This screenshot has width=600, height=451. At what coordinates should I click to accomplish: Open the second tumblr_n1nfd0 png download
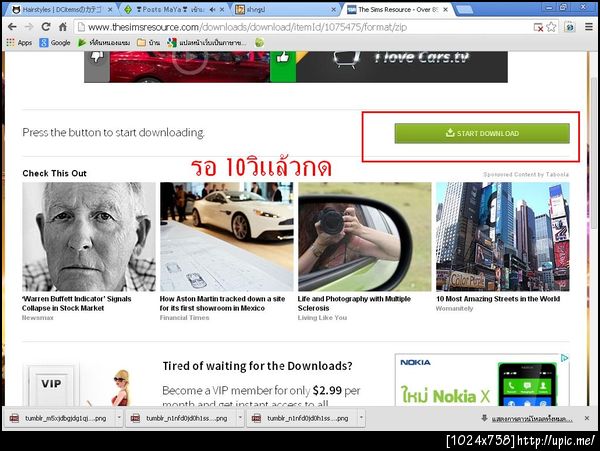pos(181,418)
